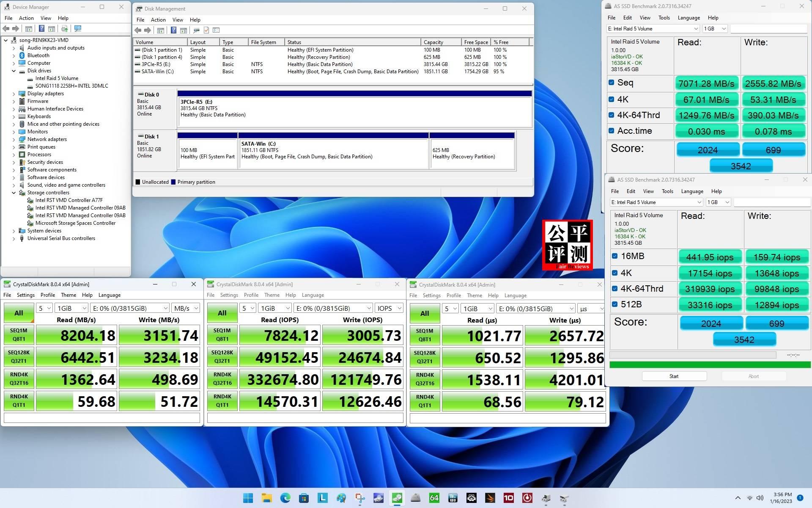Open the MB/s unit dropdown in CrystalDiskMark
This screenshot has height=508, width=812.
click(186, 308)
